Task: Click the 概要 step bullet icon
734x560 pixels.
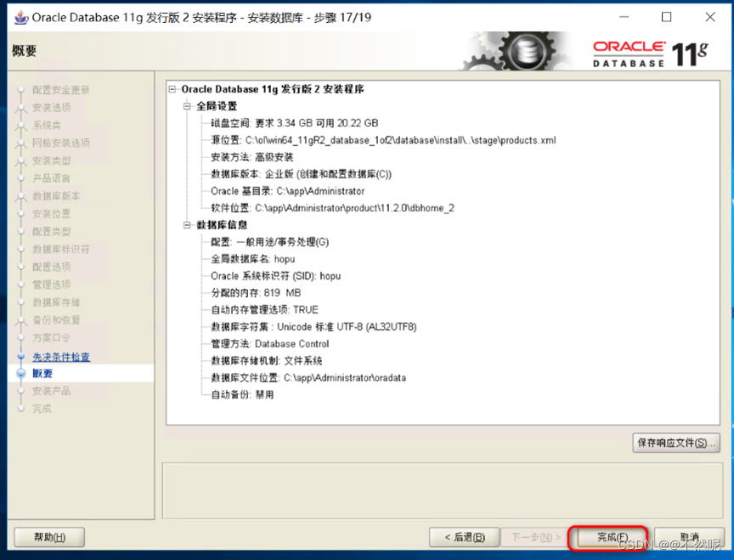Action: (21, 374)
